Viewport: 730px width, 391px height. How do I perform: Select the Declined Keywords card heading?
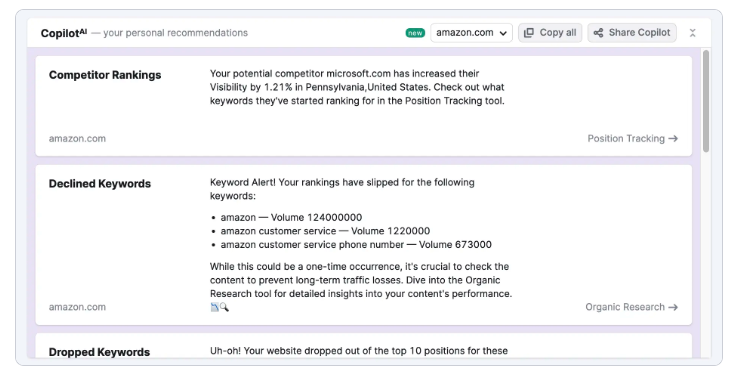[x=100, y=184]
